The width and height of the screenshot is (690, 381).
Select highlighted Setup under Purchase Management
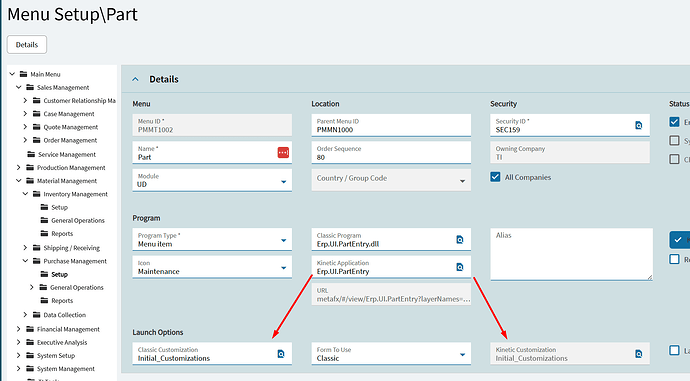[59, 274]
